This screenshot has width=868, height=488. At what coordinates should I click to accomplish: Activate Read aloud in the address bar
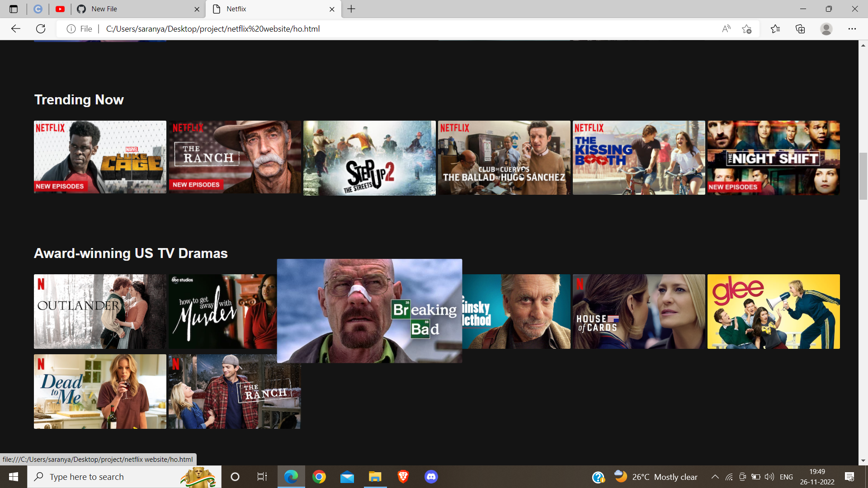[726, 28]
